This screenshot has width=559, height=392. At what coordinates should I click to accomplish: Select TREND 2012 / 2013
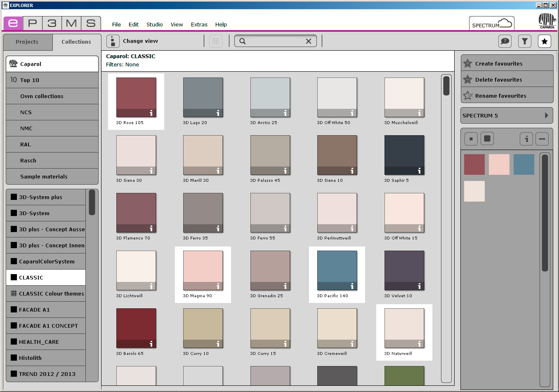(46, 374)
